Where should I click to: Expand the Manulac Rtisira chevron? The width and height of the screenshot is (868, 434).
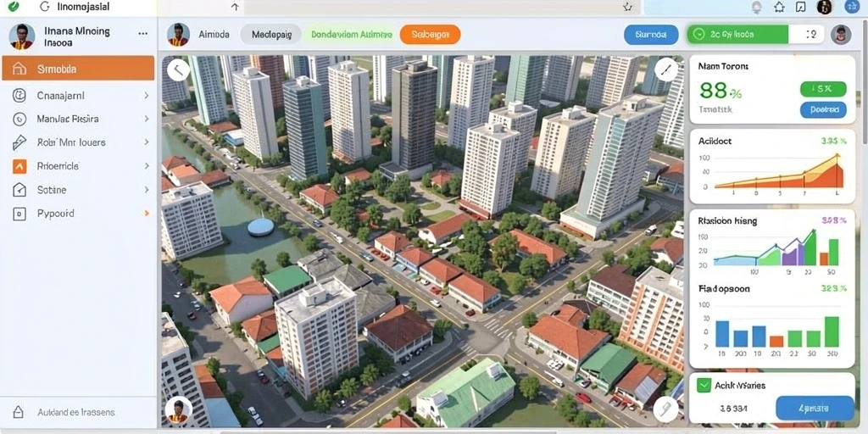pyautogui.click(x=146, y=119)
